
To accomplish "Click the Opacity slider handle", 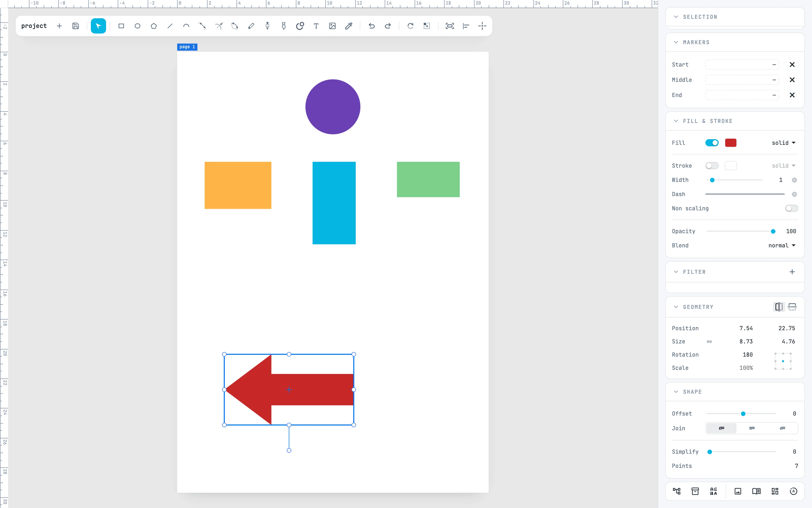I will tap(773, 231).
